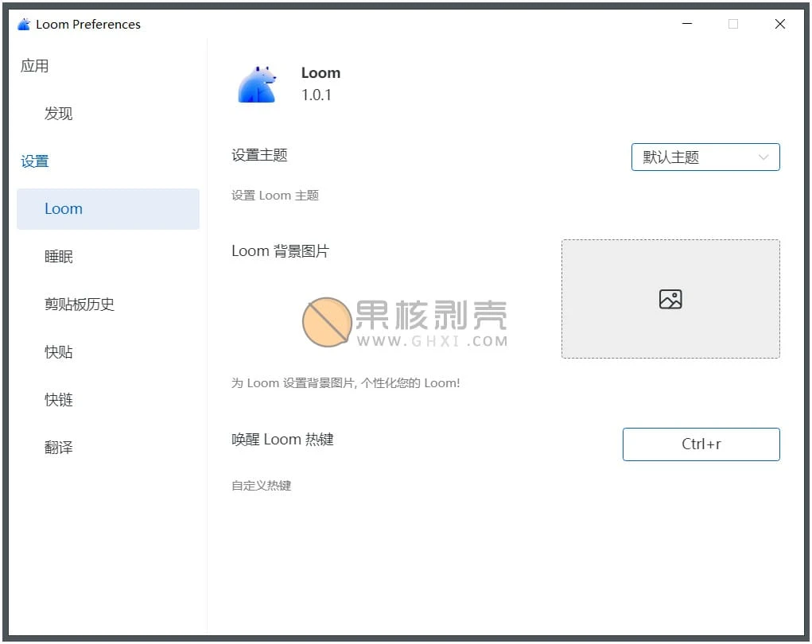
Task: Switch to the Loom settings tab
Action: pos(64,209)
